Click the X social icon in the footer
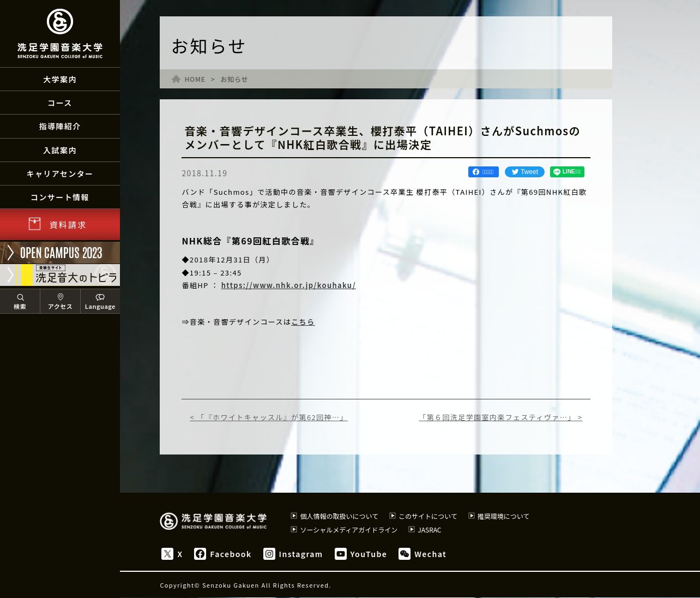 pyautogui.click(x=167, y=554)
